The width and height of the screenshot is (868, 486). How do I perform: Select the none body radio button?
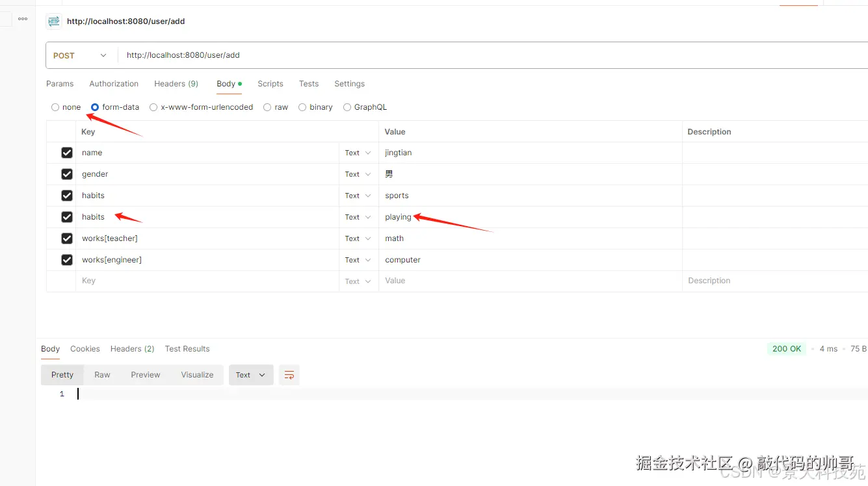coord(55,107)
